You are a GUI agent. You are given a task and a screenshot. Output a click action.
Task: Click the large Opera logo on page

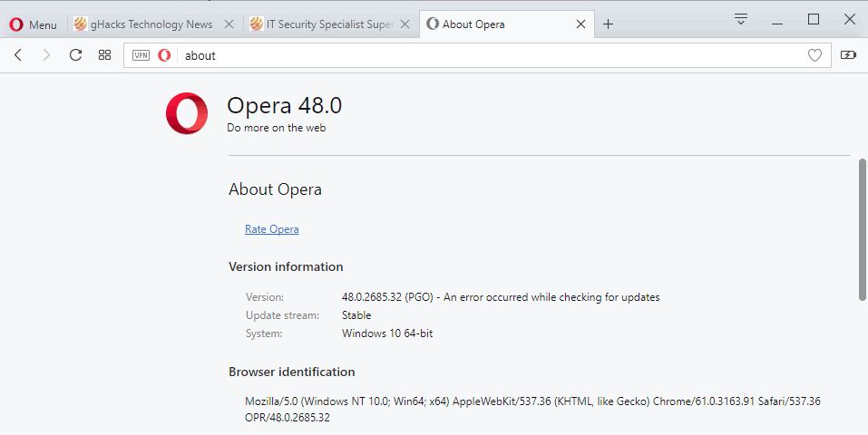pos(187,113)
